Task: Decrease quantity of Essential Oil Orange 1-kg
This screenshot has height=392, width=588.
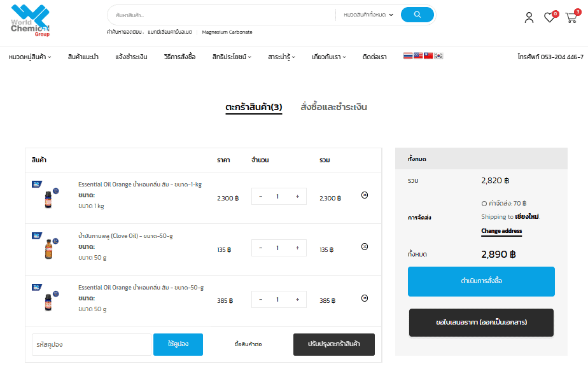Action: [261, 197]
